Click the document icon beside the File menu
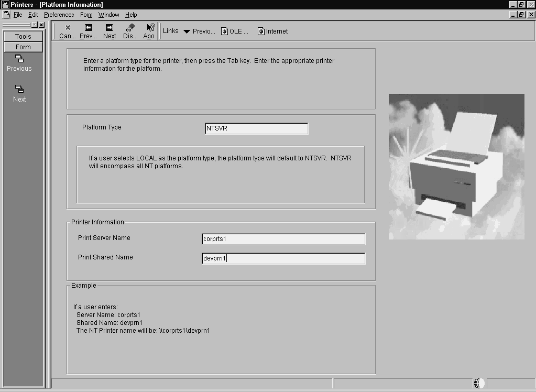The image size is (536, 392). 6,15
